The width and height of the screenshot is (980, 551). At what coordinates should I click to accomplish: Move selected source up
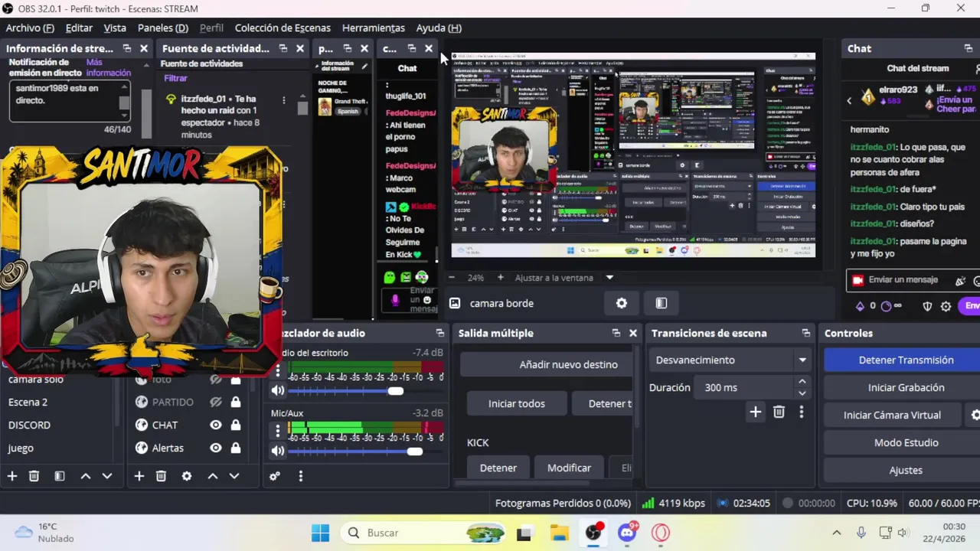click(213, 476)
